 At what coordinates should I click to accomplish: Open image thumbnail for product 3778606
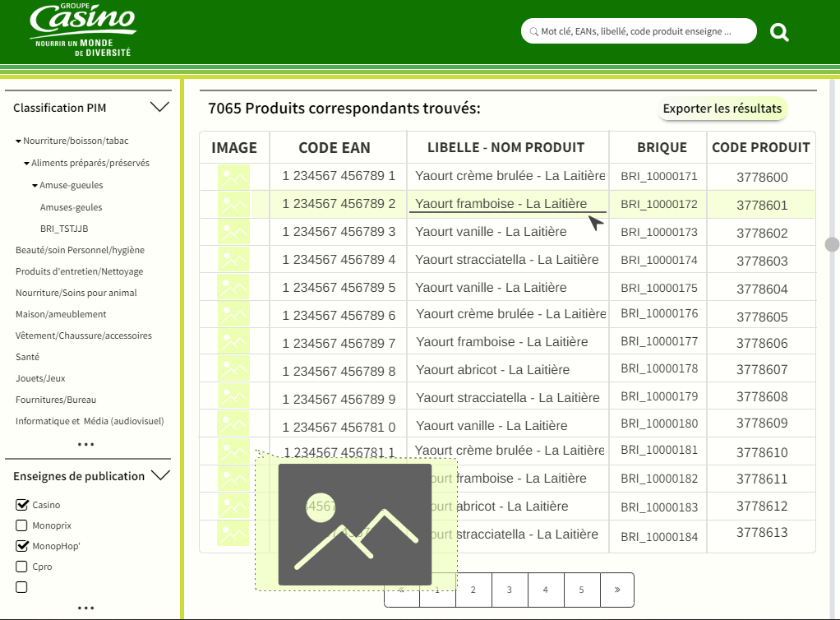click(x=233, y=343)
